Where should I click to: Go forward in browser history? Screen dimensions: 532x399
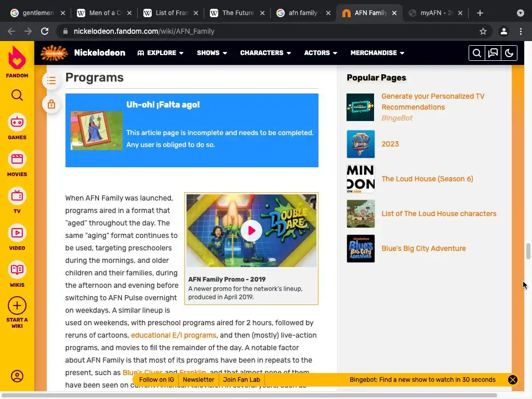28,31
